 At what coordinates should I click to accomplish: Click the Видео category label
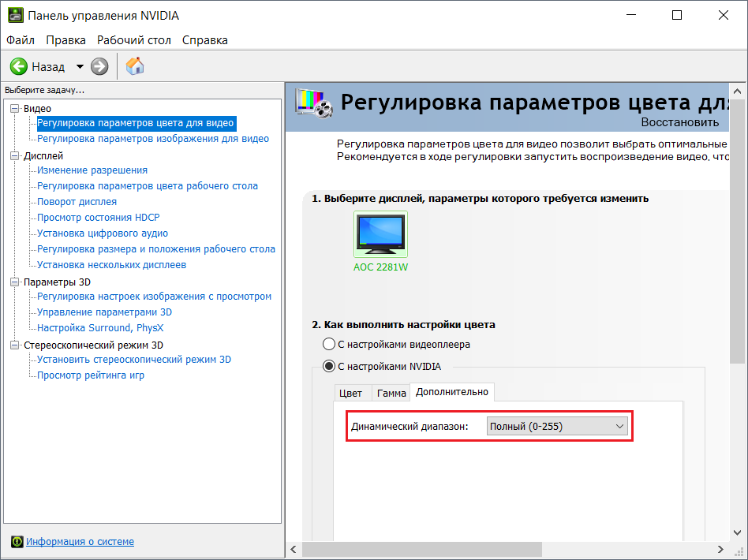pyautogui.click(x=37, y=108)
